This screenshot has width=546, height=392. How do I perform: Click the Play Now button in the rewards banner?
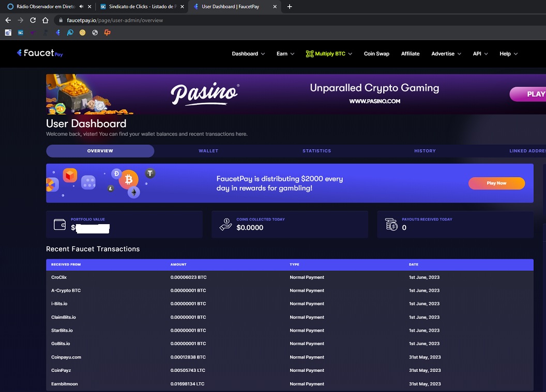point(496,183)
